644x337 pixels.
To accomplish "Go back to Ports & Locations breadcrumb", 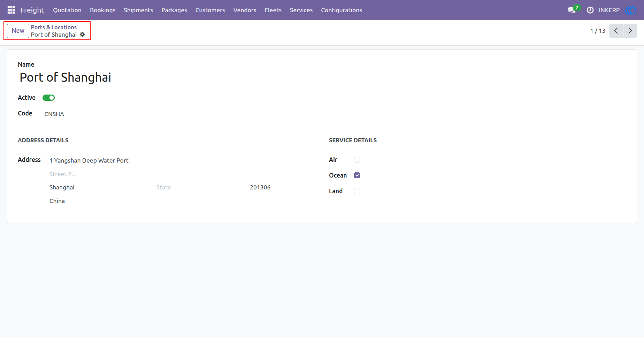I will [x=54, y=27].
